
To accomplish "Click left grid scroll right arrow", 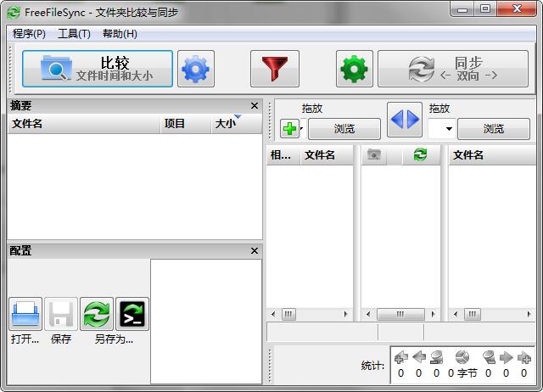I will [x=345, y=314].
